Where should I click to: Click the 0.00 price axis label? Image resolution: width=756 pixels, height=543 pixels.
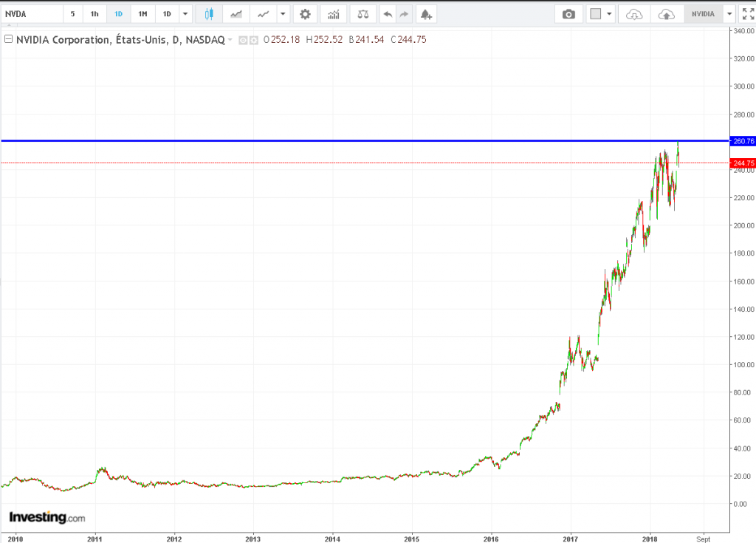(x=740, y=504)
